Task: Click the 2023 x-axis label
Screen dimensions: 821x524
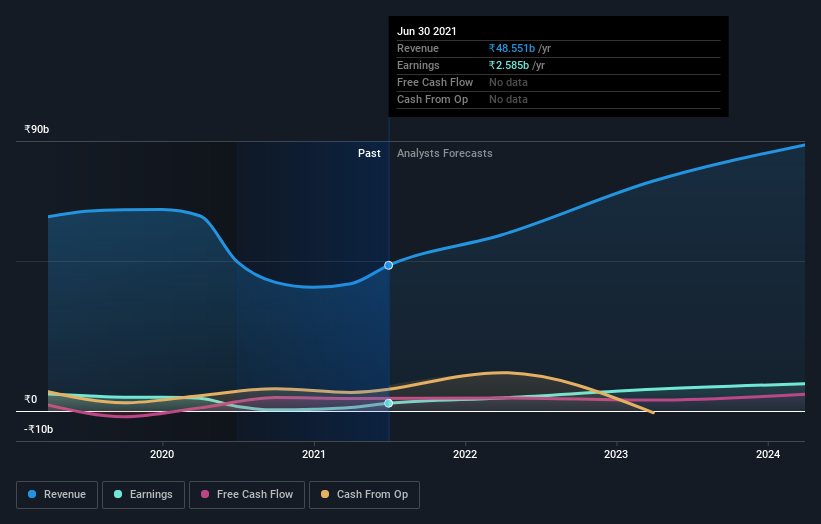Action: coord(616,454)
